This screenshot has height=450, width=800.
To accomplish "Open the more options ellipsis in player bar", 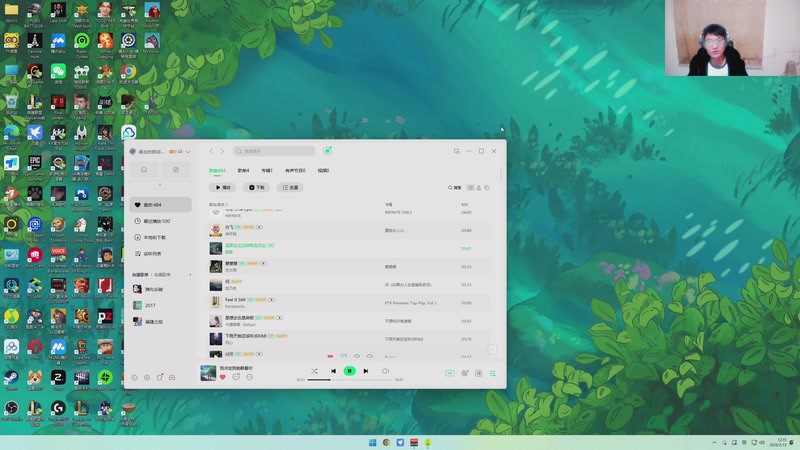I will pos(249,377).
